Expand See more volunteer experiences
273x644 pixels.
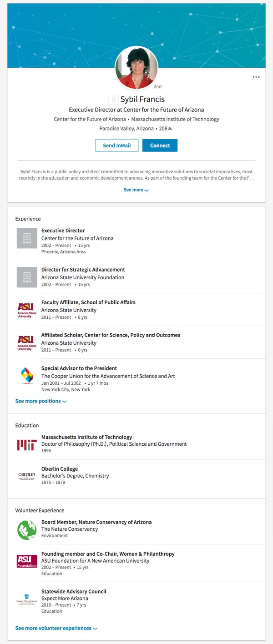[x=56, y=628]
